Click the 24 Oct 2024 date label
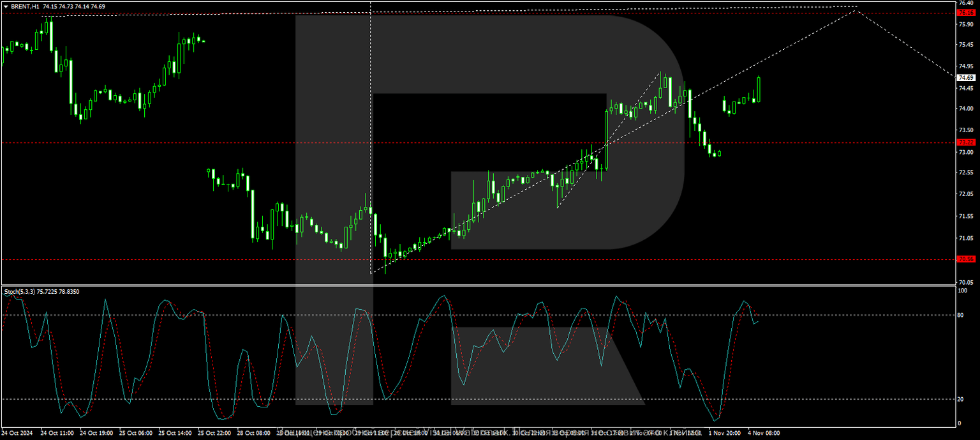 [x=17, y=433]
